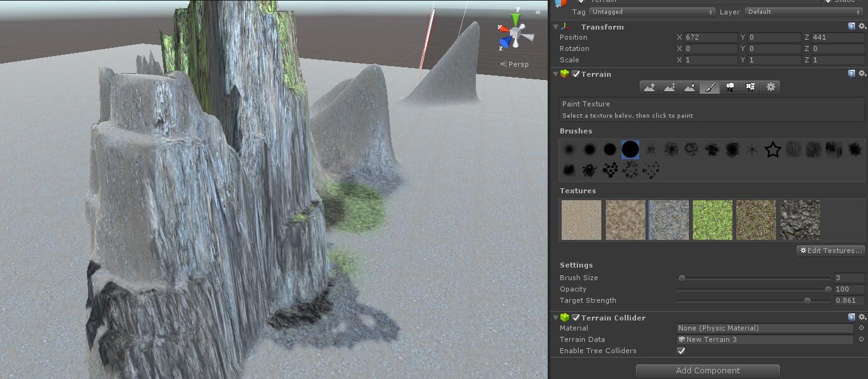Select the Paint Details tool
This screenshot has height=379, width=868.
tap(750, 87)
